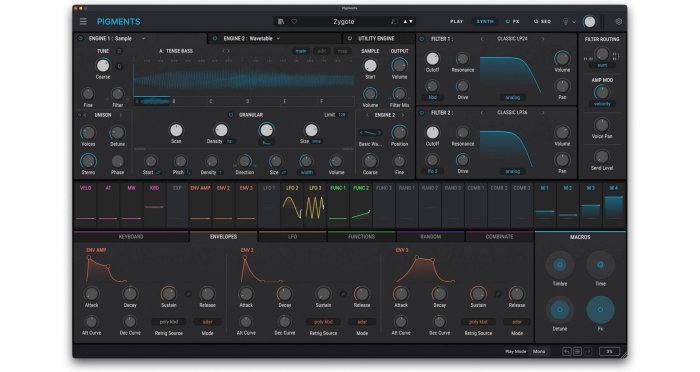Open the preset browser library icon

tap(281, 21)
